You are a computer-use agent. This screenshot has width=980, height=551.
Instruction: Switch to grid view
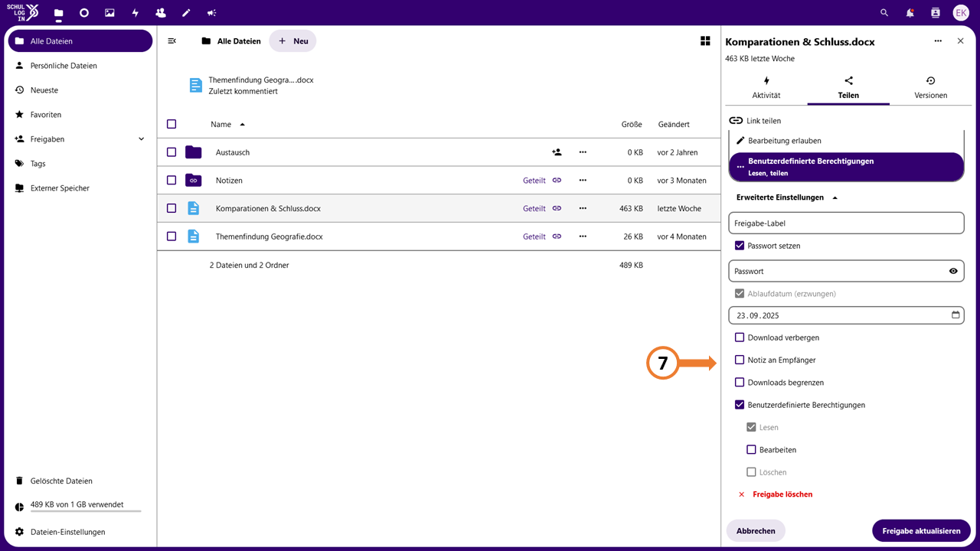pyautogui.click(x=705, y=41)
